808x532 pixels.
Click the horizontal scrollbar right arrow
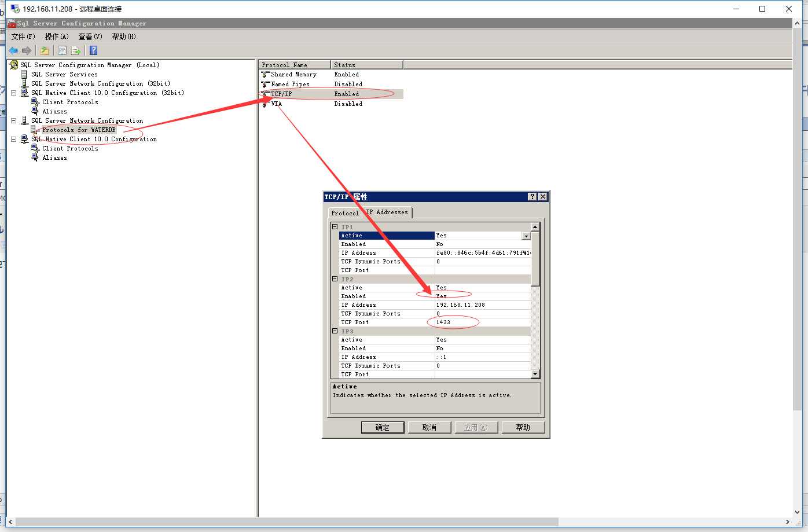point(788,522)
